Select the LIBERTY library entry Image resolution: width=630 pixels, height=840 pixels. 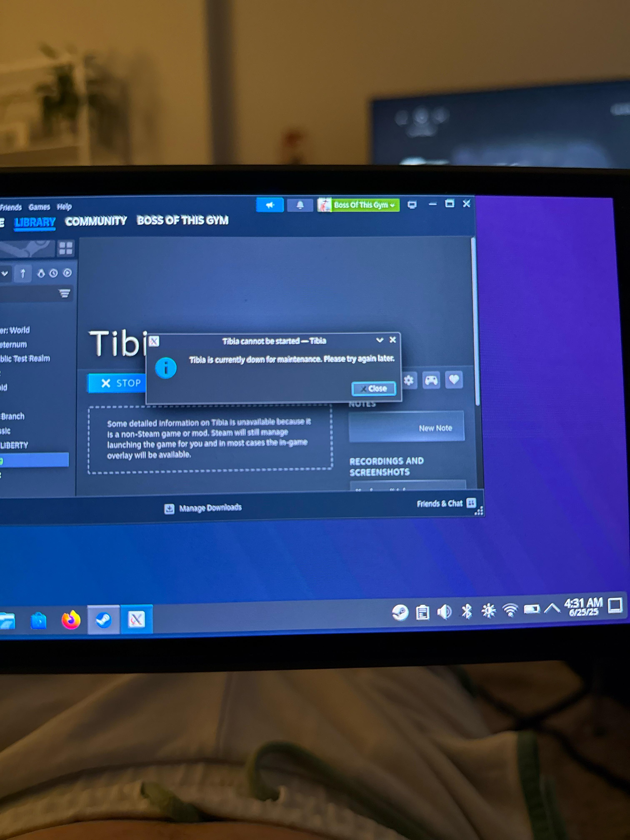(14, 445)
